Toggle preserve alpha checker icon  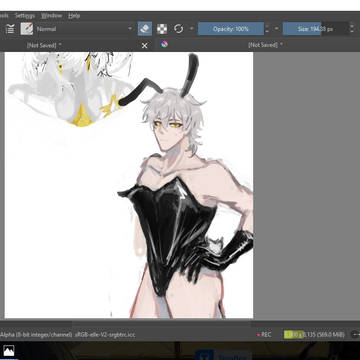(x=162, y=29)
